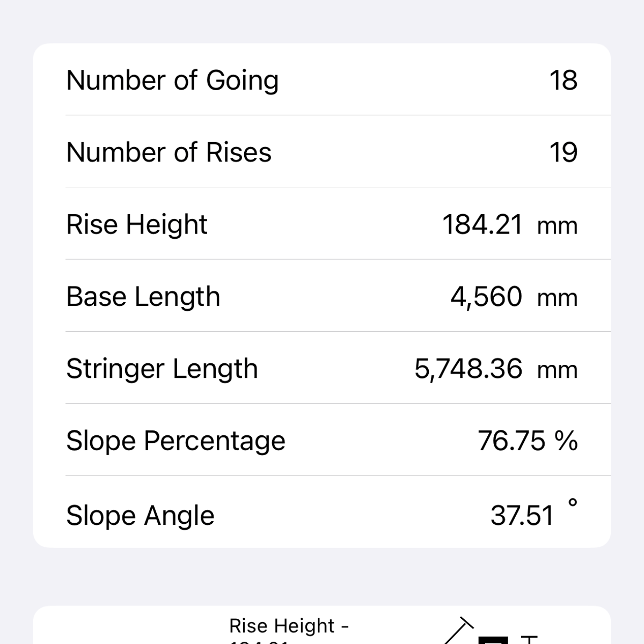Expand the Rise Height details card

pos(322,224)
